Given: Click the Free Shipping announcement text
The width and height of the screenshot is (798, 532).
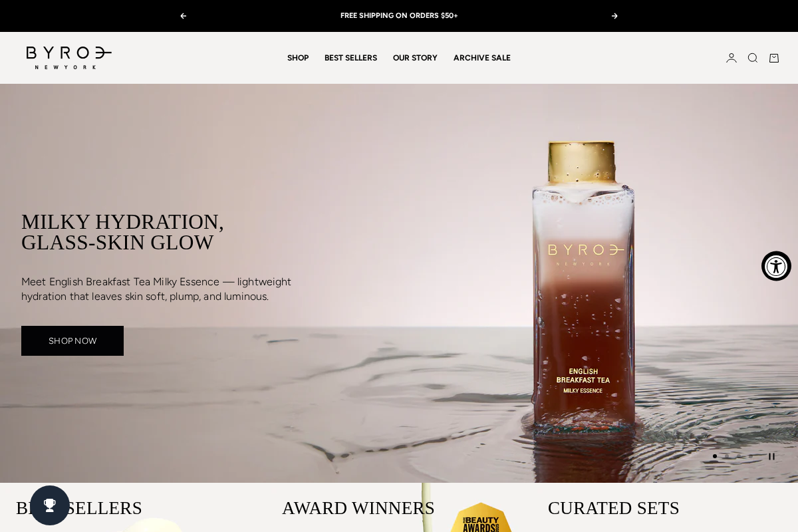Looking at the screenshot, I should (399, 16).
